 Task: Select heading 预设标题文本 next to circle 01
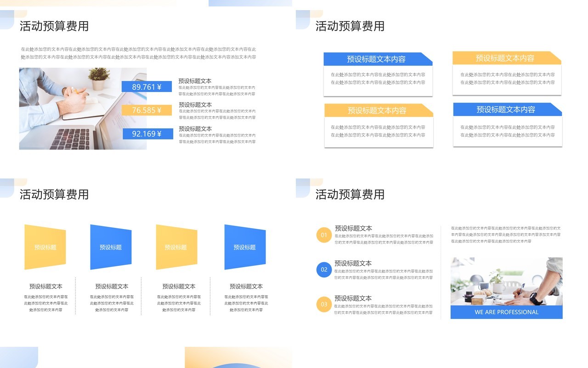pyautogui.click(x=353, y=228)
